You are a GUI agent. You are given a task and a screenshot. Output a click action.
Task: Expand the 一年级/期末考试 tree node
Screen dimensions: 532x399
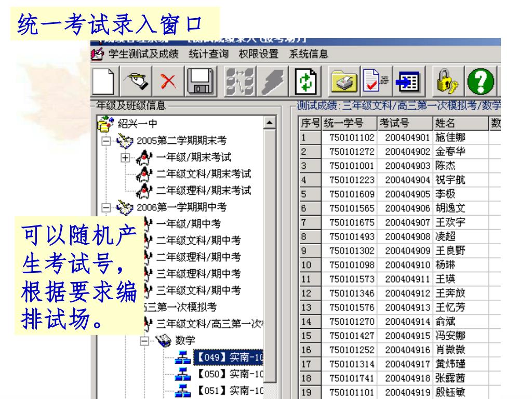126,157
